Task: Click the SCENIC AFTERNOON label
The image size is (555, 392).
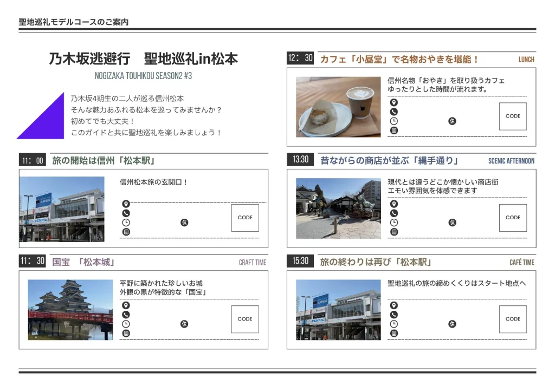Action: click(x=511, y=161)
